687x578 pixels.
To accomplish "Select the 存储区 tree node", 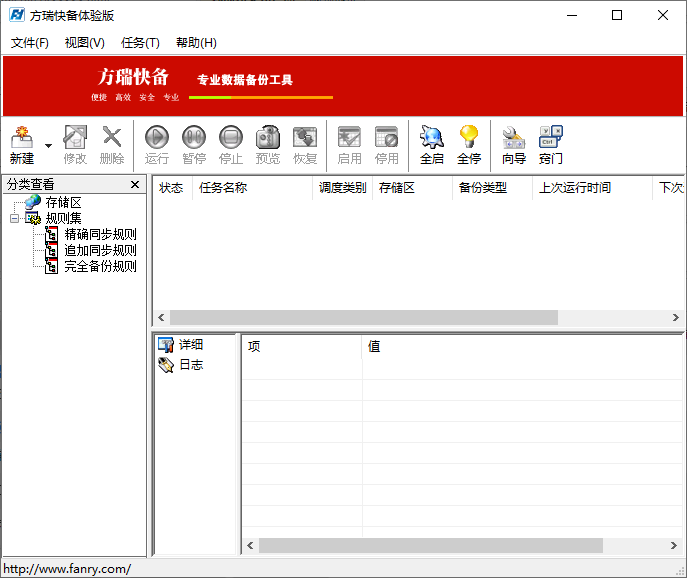I will (64, 202).
